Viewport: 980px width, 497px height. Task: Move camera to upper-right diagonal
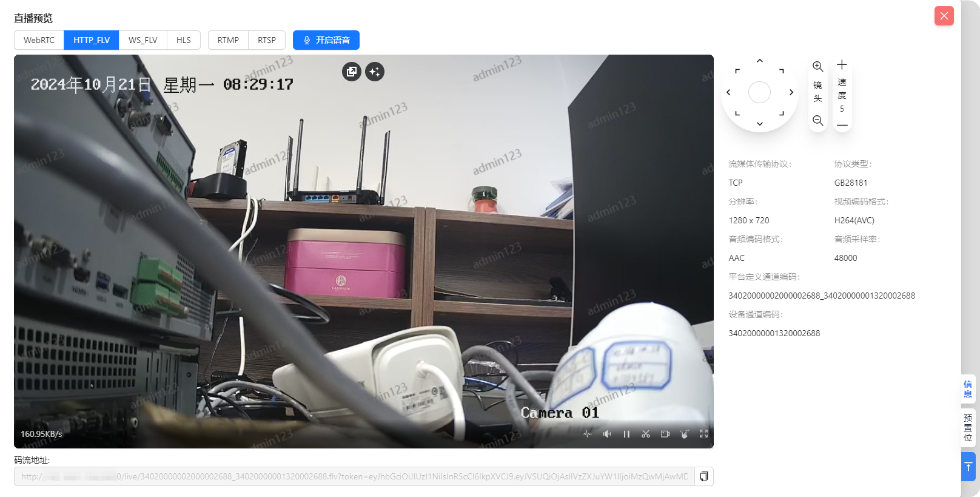[x=782, y=71]
